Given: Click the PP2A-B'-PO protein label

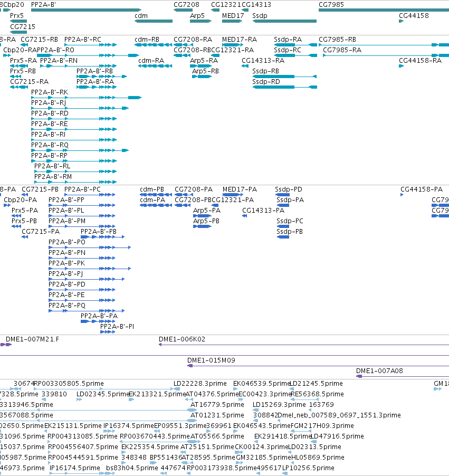Looking at the screenshot, I should [67, 242].
